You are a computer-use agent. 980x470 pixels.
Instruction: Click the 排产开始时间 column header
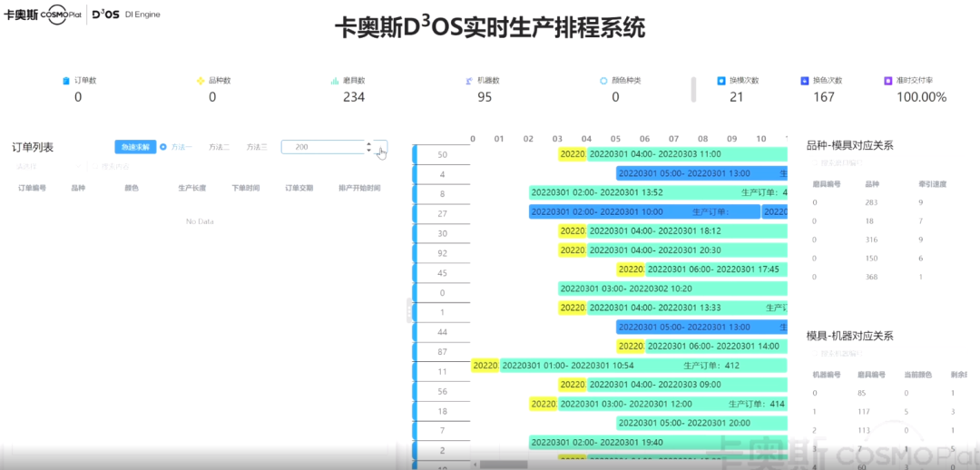[358, 188]
